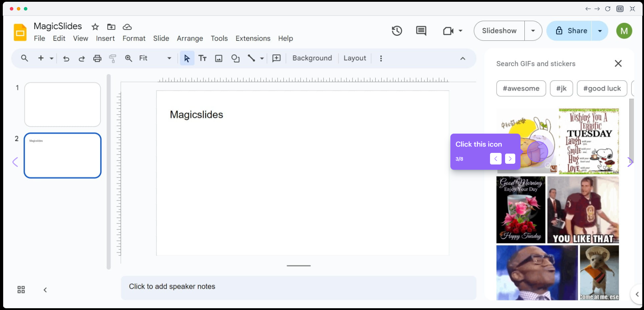The height and width of the screenshot is (310, 644).
Task: Add a new slide with plus icon
Action: 41,58
